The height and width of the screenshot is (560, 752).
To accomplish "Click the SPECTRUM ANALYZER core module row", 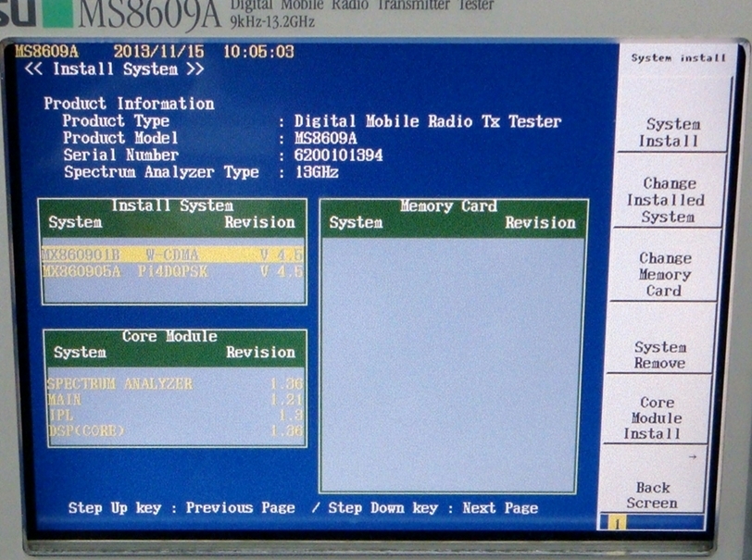I will (176, 383).
